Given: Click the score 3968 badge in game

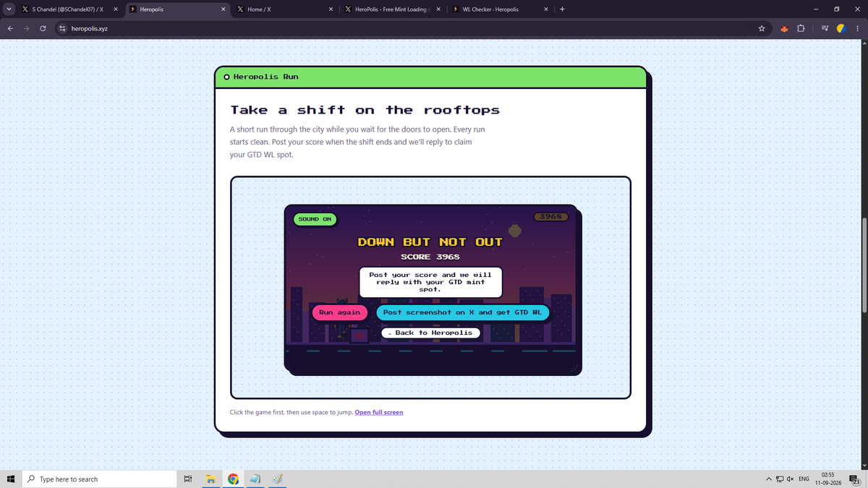Looking at the screenshot, I should click(552, 216).
